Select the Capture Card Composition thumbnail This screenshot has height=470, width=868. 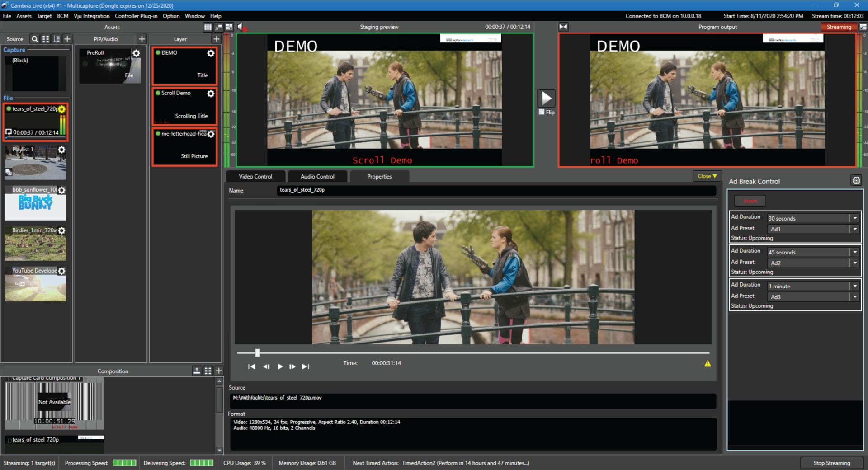(54, 403)
